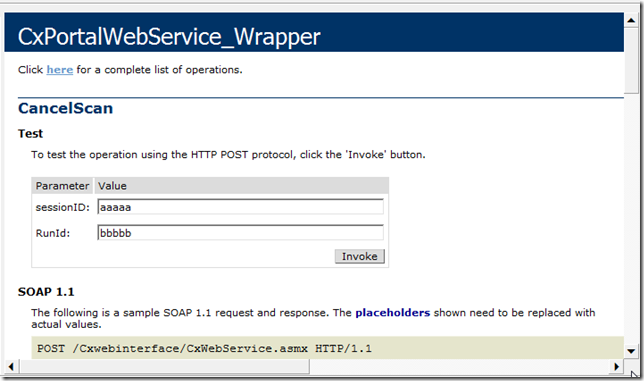Click the RunId: label
The image size is (644, 381).
[x=53, y=233]
